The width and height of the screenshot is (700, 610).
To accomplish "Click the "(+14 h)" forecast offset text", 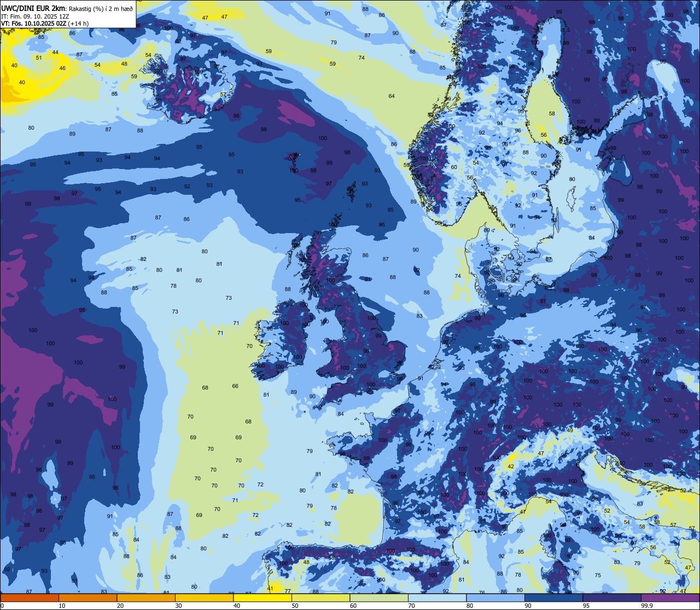I will (78, 24).
